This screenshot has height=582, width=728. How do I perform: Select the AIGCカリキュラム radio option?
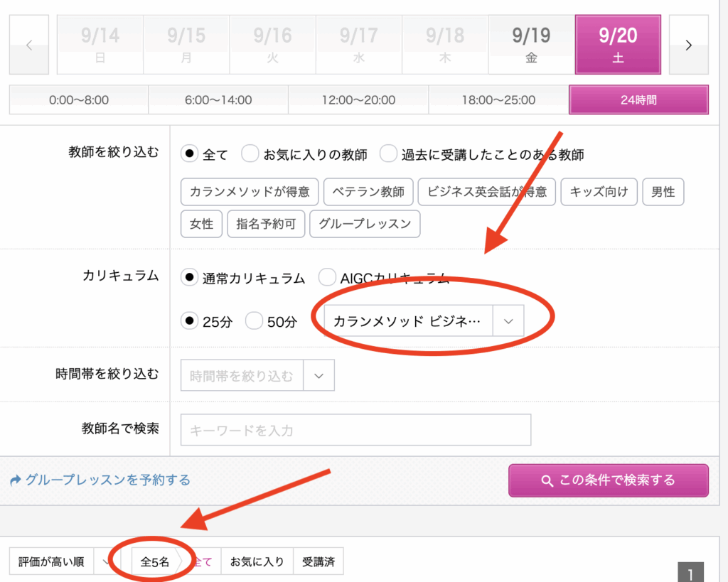pos(327,278)
